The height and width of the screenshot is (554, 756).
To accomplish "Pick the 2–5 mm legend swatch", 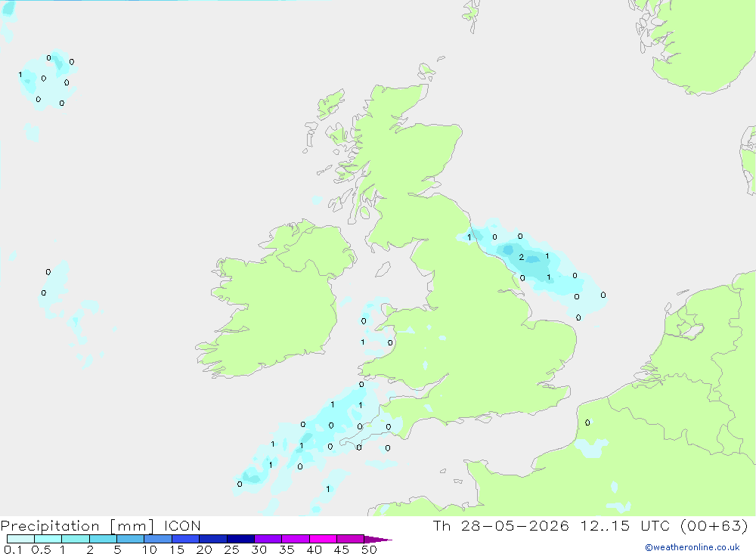I will 103,539.
